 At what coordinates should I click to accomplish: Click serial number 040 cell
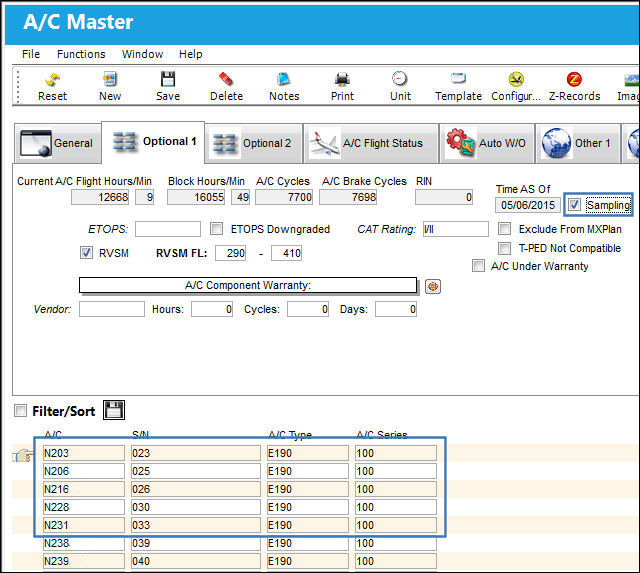(196, 561)
